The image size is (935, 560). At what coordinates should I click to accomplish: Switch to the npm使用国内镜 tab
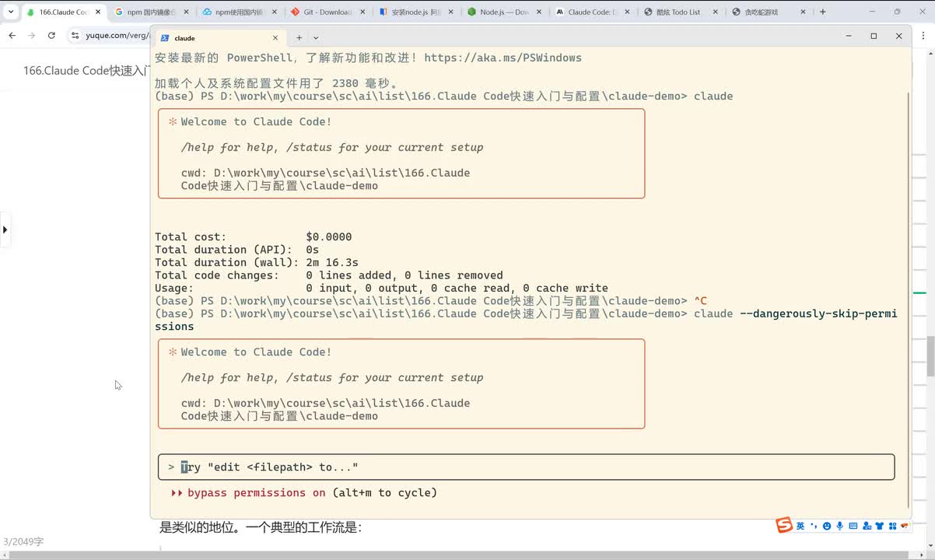pyautogui.click(x=239, y=12)
